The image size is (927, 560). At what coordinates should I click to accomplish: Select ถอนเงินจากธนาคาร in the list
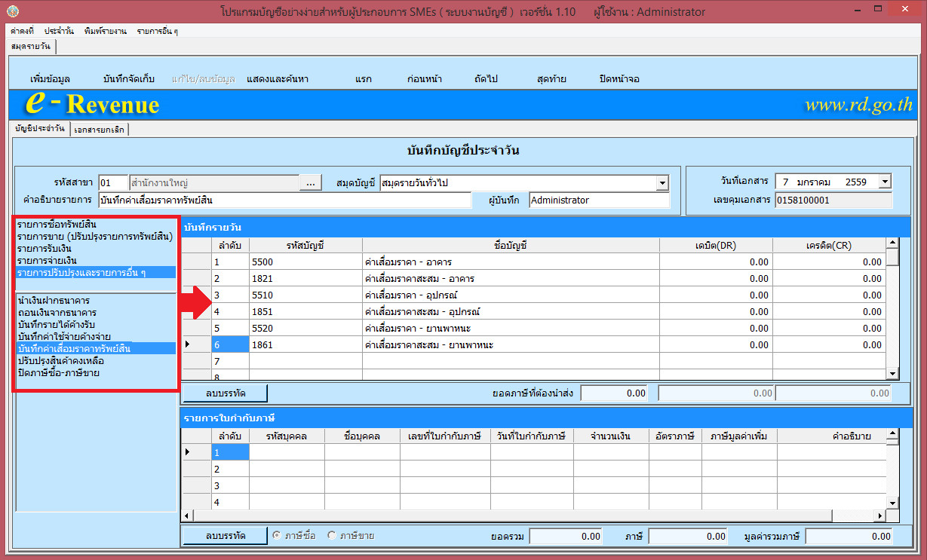click(x=94, y=312)
